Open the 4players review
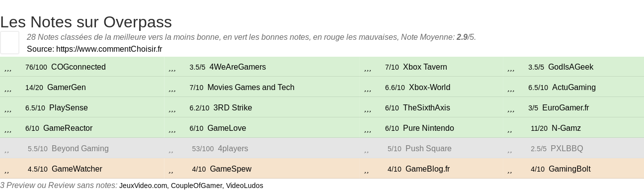This screenshot has height=191, width=644. click(233, 149)
